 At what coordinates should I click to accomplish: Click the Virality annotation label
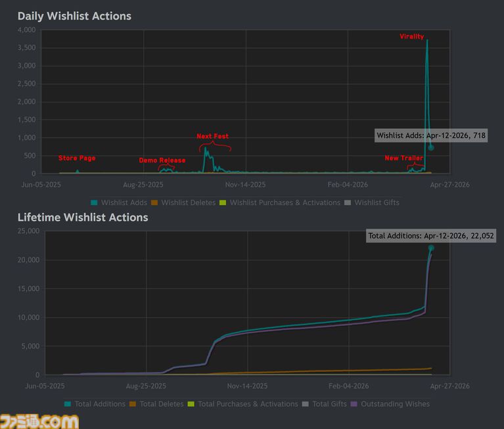click(412, 37)
